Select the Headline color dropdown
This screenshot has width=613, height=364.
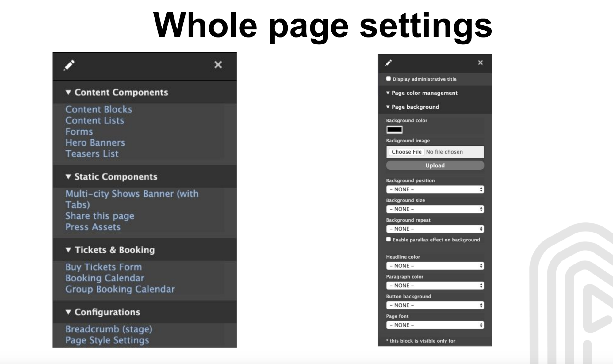coord(435,266)
